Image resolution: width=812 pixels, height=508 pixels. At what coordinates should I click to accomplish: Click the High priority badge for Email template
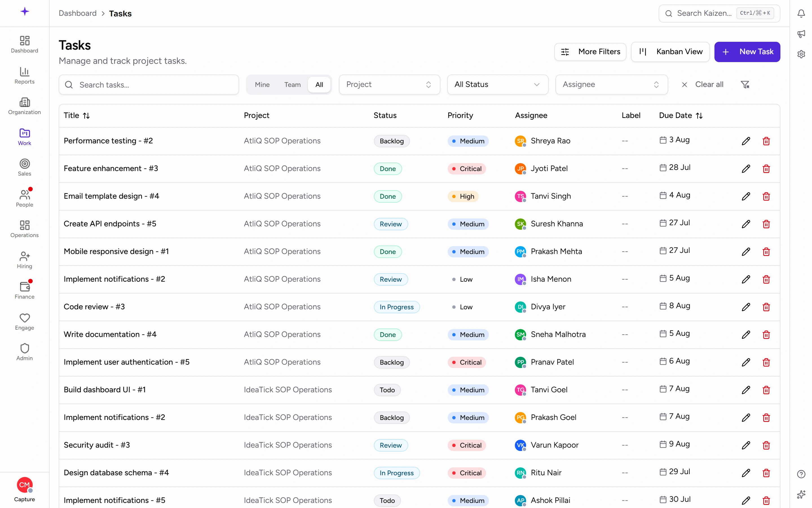(463, 196)
